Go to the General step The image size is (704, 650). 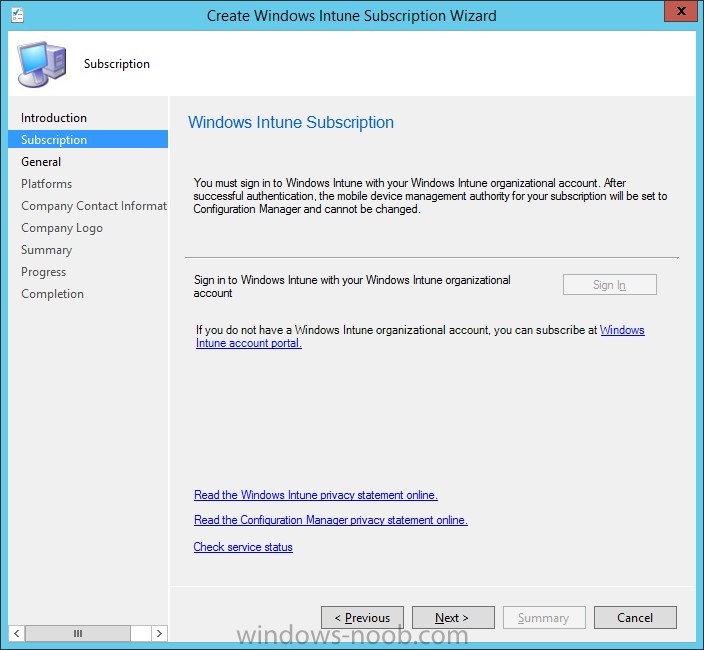click(x=41, y=162)
